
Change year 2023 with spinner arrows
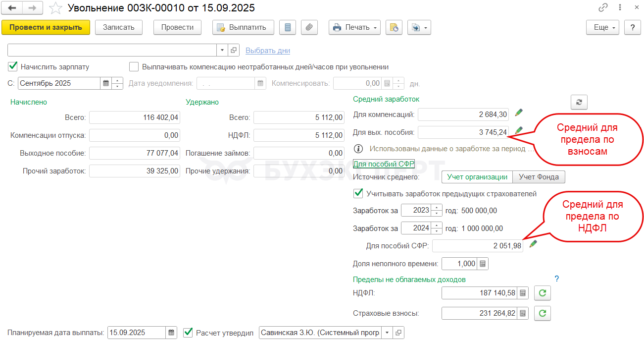tap(437, 210)
